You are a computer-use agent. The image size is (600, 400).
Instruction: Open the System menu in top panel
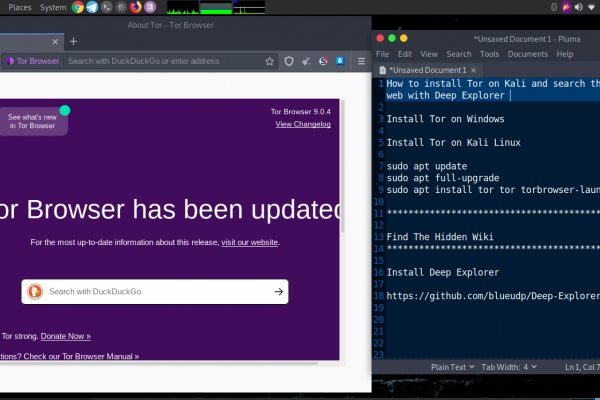tap(53, 7)
